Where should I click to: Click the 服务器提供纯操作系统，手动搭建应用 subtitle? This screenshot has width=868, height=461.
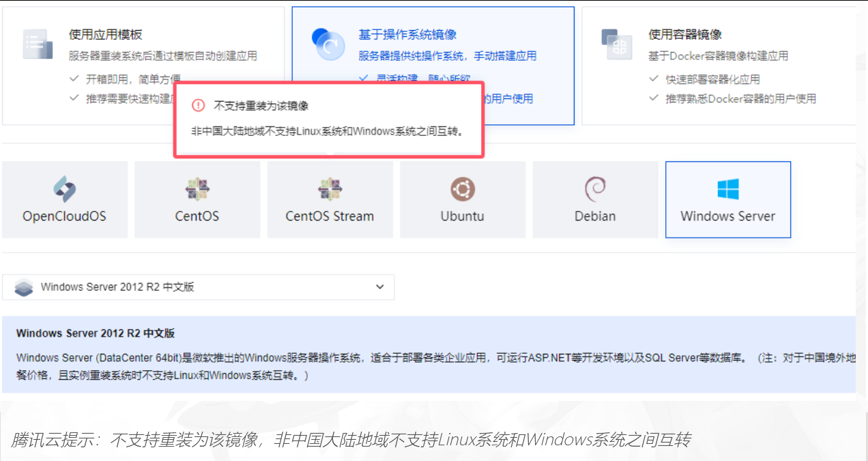448,55
